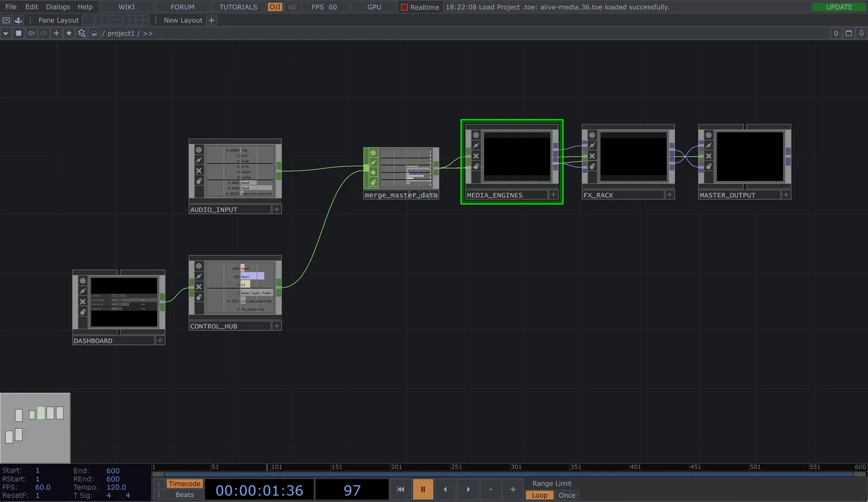Toggle viewer flag on DASHBOARD node

pos(82,281)
